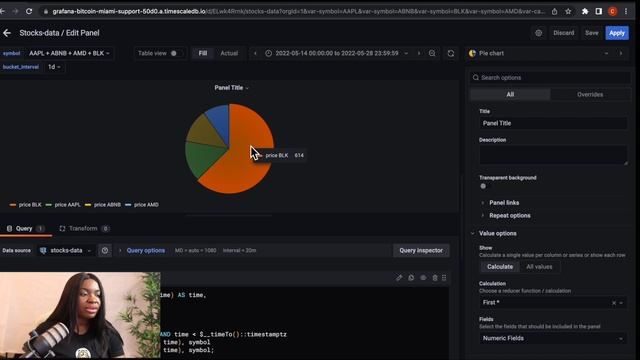Open the query help icon beside stocks-data

click(x=105, y=251)
